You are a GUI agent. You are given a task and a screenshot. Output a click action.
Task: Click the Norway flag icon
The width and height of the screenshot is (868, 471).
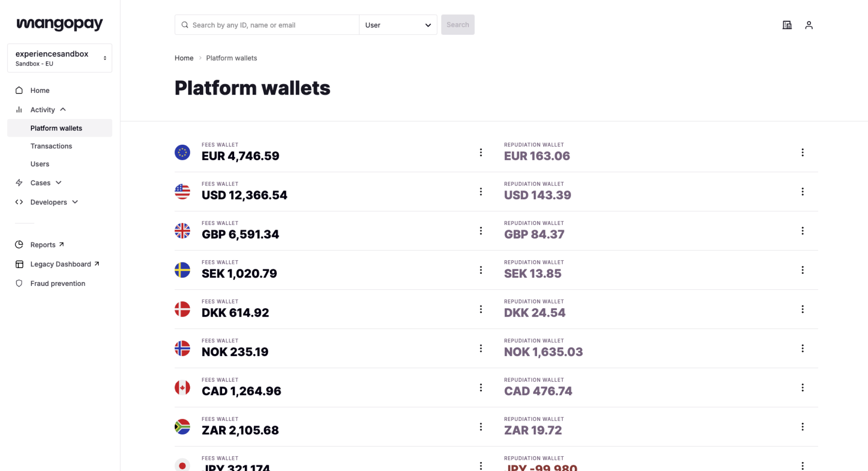pyautogui.click(x=182, y=348)
